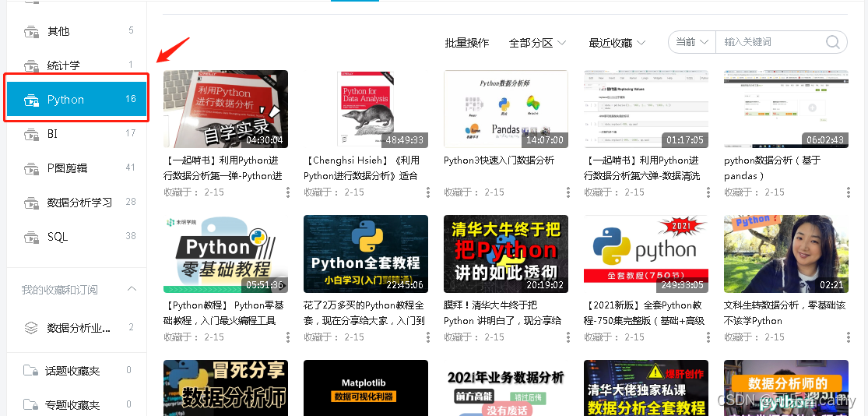This screenshot has height=416, width=868.
Task: Open video title 【Python教程】Python零基础教程
Action: (x=224, y=312)
